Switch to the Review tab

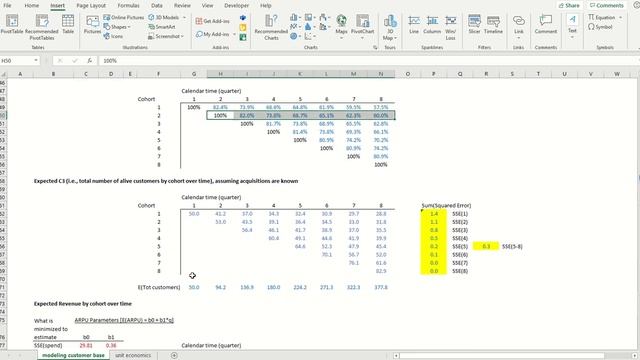[x=182, y=6]
